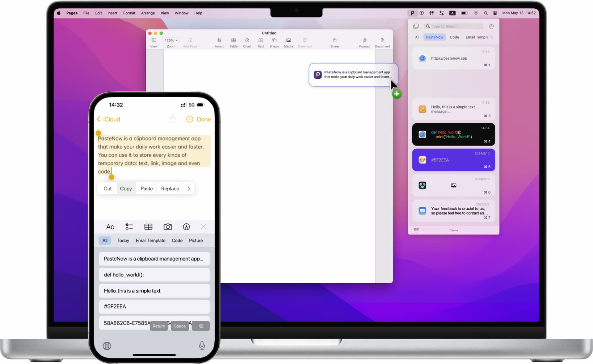
Task: Switch to the Code tab in PasteNow panel
Action: pos(454,37)
